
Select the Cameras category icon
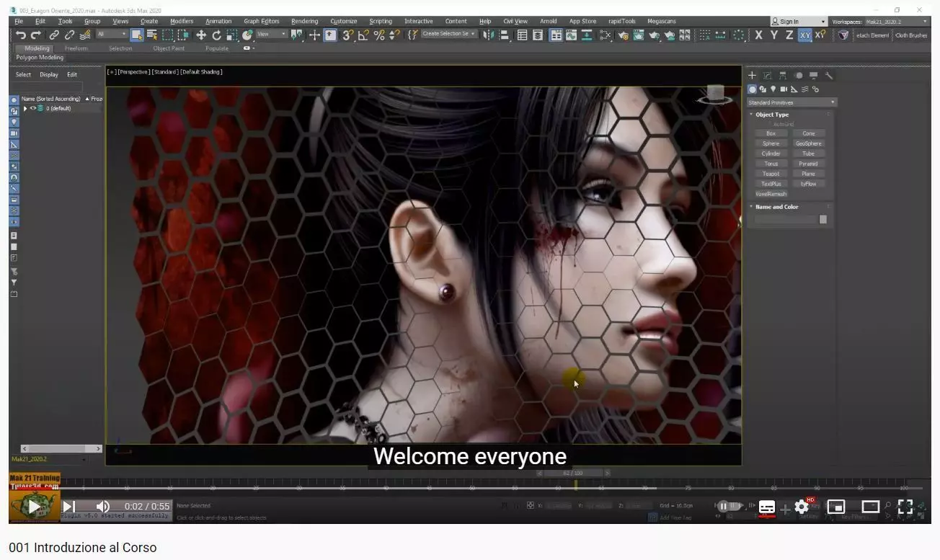point(784,89)
